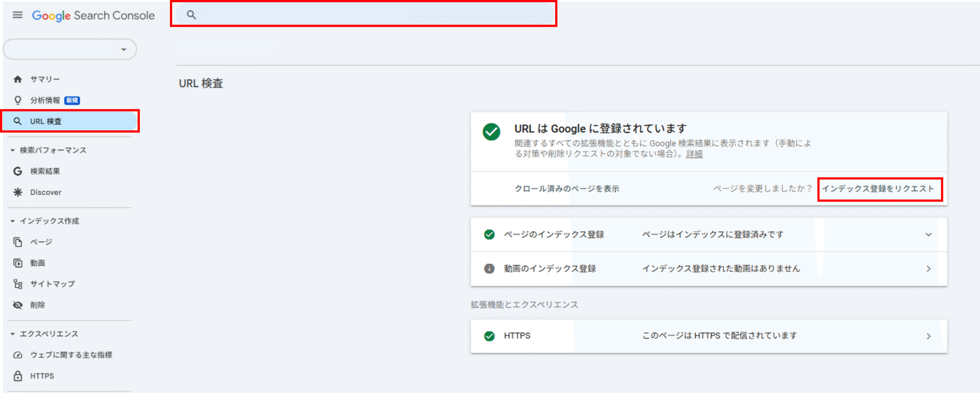Open the 動画 indexing report
This screenshot has height=393, width=980.
coord(38,263)
